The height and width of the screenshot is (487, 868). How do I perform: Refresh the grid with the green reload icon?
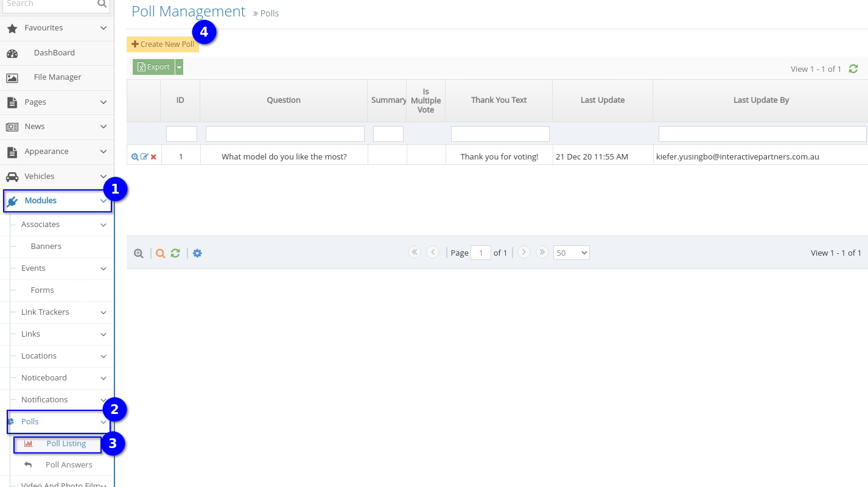click(x=175, y=253)
